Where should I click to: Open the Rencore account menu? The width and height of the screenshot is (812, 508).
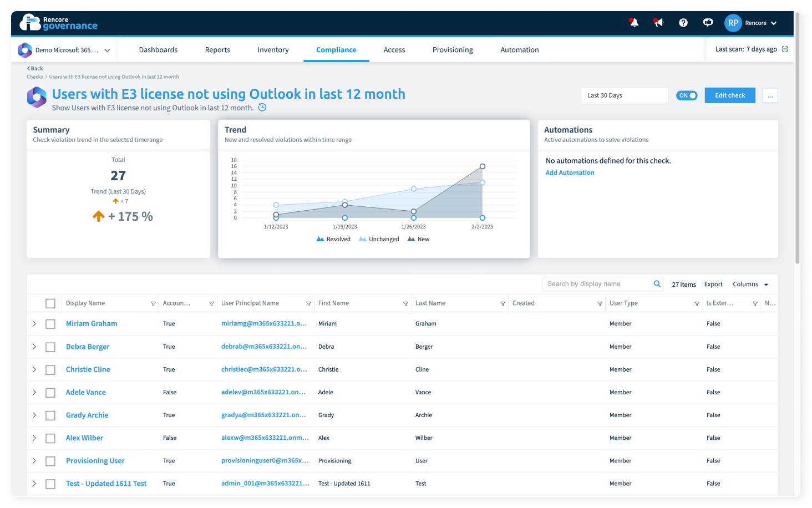click(x=761, y=23)
